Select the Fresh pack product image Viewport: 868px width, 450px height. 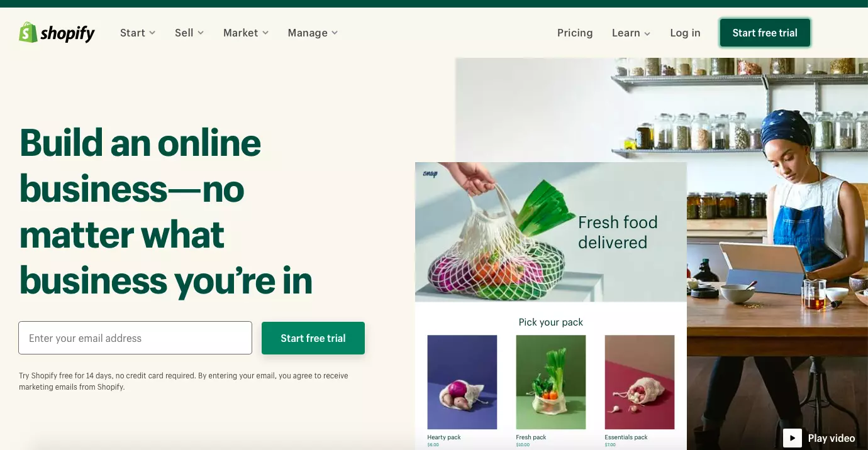pos(551,382)
